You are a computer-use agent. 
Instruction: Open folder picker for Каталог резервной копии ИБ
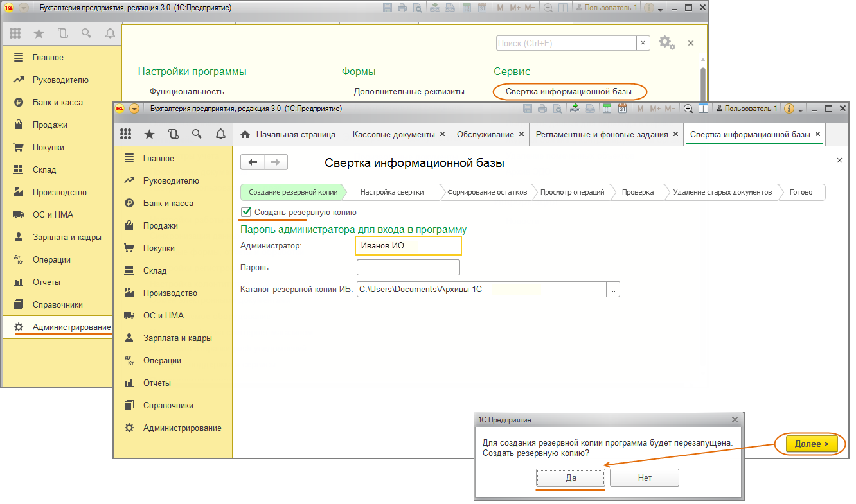613,290
